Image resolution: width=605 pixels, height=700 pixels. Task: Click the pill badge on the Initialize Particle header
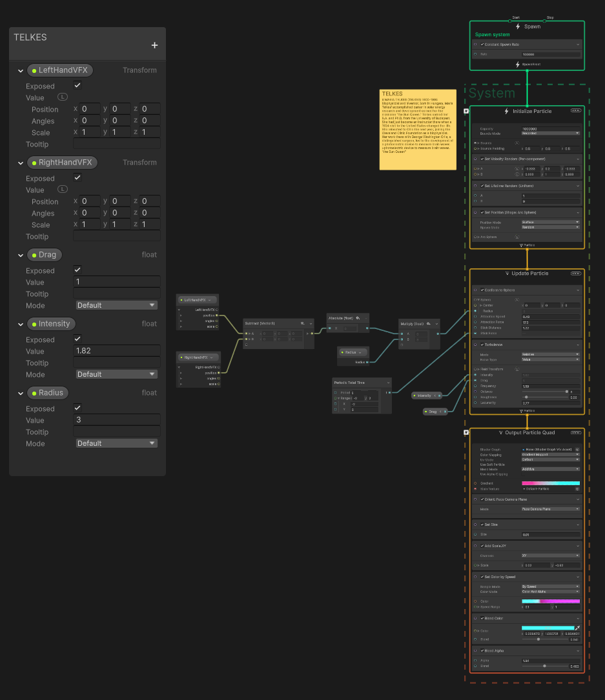[576, 110]
